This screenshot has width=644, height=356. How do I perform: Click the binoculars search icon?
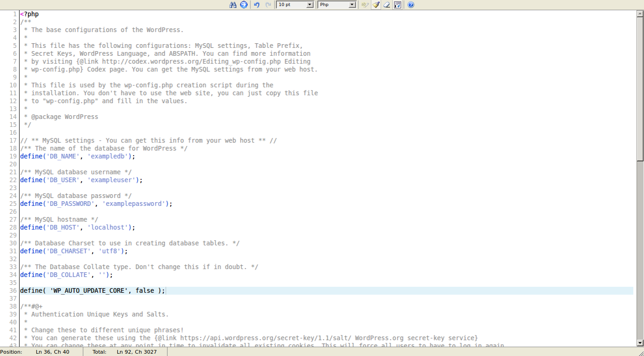[x=233, y=5]
